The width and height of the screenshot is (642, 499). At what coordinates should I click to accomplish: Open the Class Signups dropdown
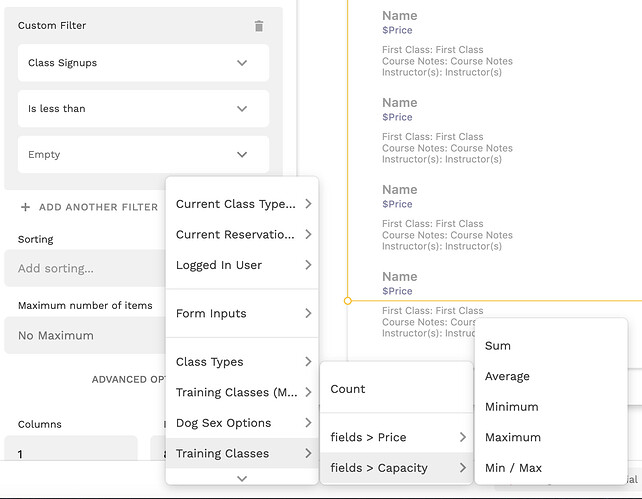click(x=143, y=63)
